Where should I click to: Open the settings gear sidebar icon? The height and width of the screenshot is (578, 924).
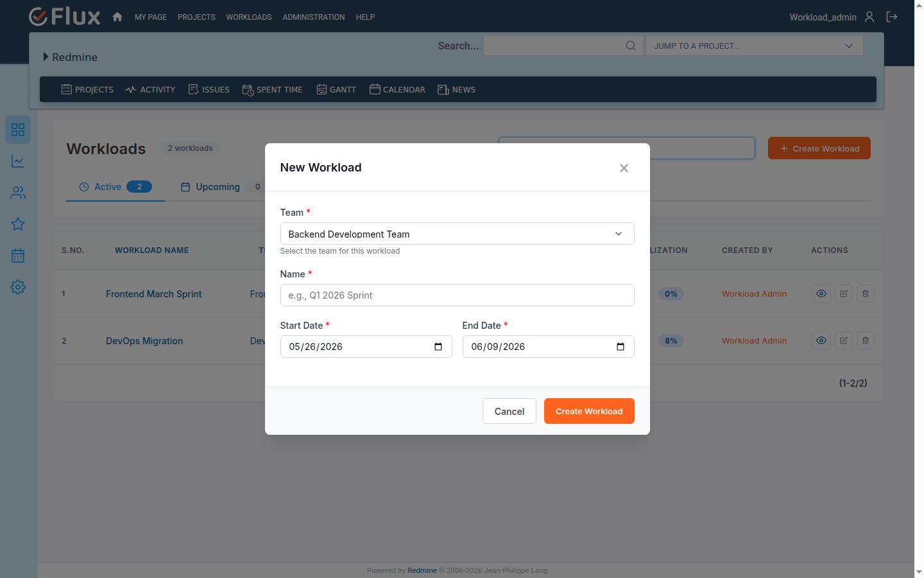pos(18,287)
